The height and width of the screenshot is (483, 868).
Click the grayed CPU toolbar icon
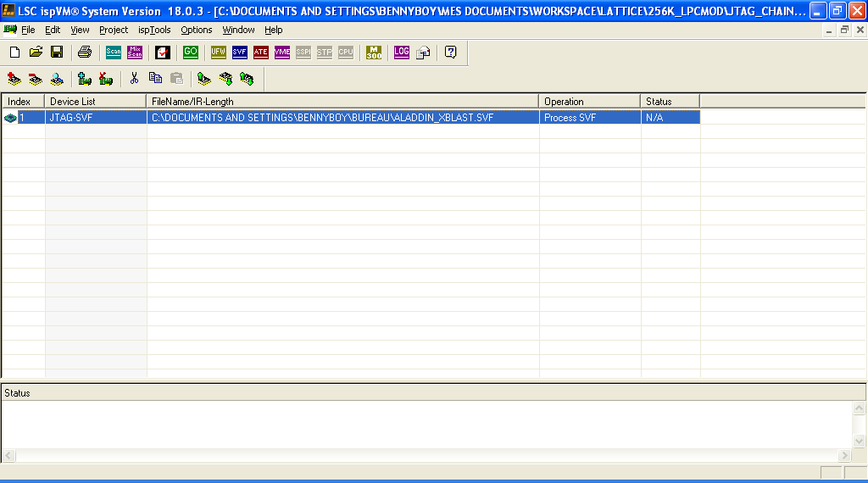click(x=346, y=52)
